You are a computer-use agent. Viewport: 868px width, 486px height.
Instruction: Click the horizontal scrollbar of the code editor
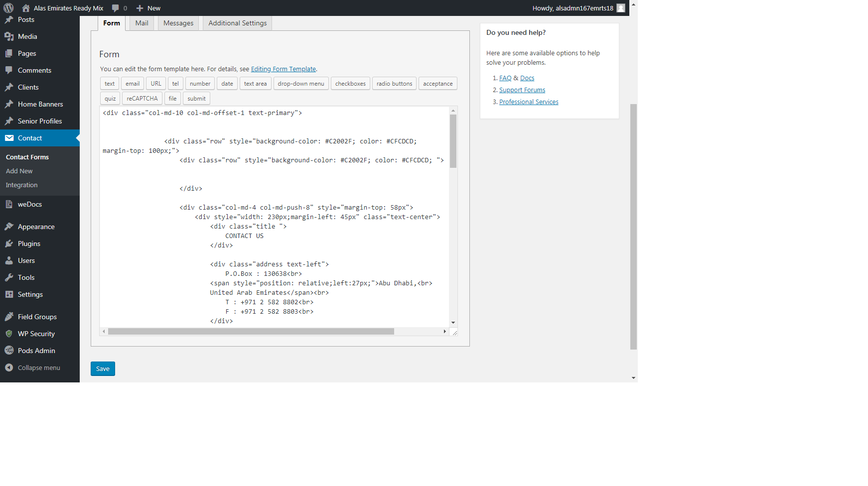point(251,332)
